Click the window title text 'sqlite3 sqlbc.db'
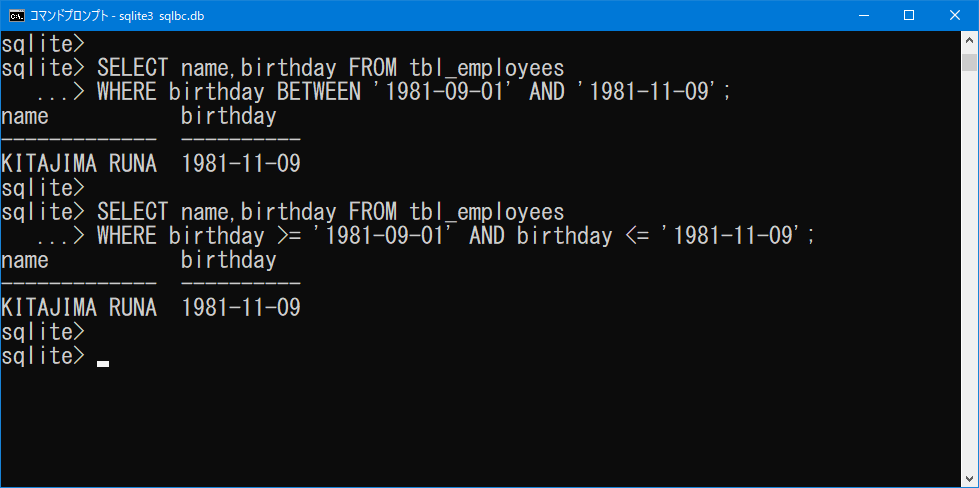The width and height of the screenshot is (979, 488). pos(167,16)
